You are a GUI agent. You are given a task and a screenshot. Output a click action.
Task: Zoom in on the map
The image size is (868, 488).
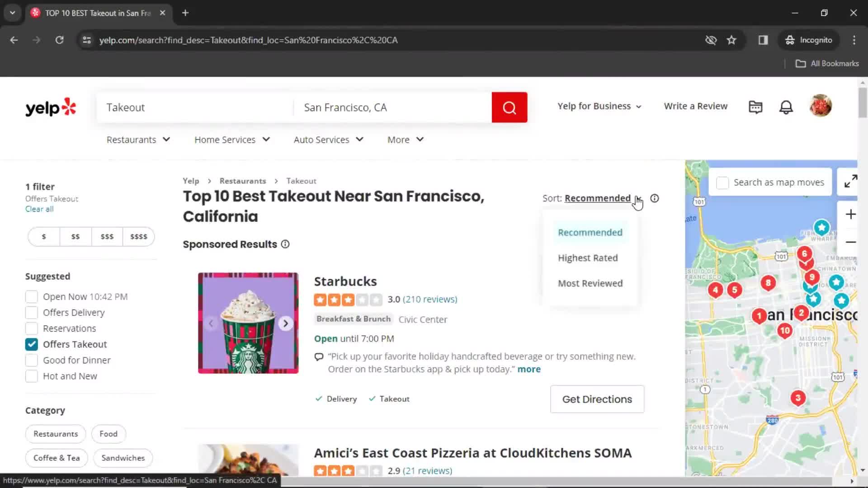coord(850,214)
